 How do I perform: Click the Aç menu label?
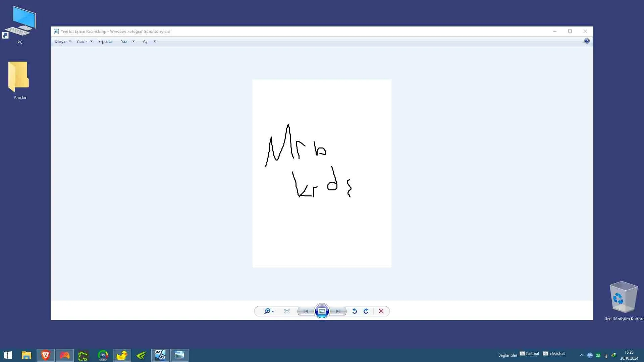click(x=145, y=42)
